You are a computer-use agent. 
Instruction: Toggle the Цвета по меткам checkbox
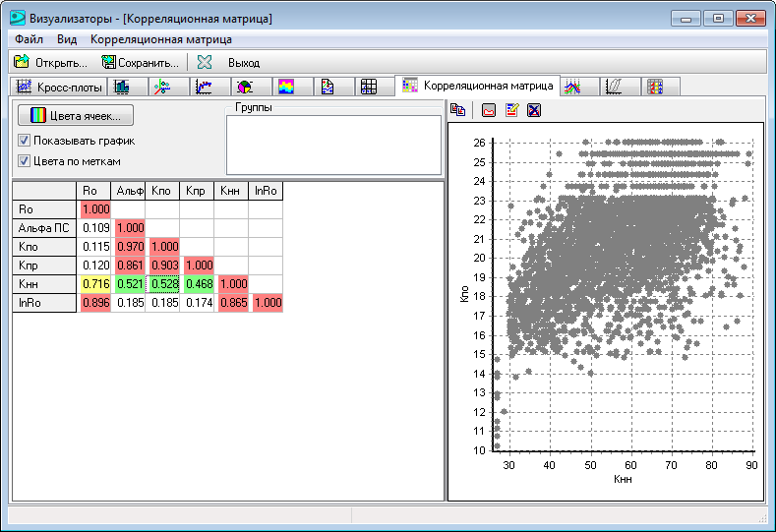coord(24,161)
